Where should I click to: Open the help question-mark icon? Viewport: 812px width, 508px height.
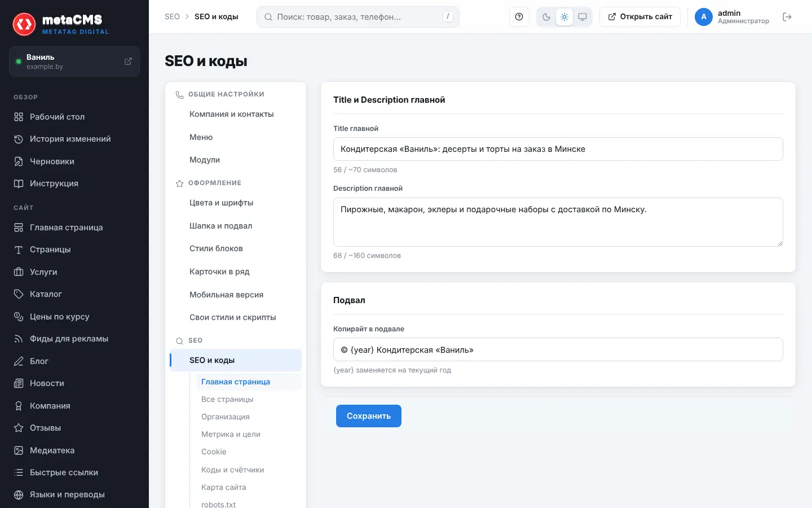519,17
